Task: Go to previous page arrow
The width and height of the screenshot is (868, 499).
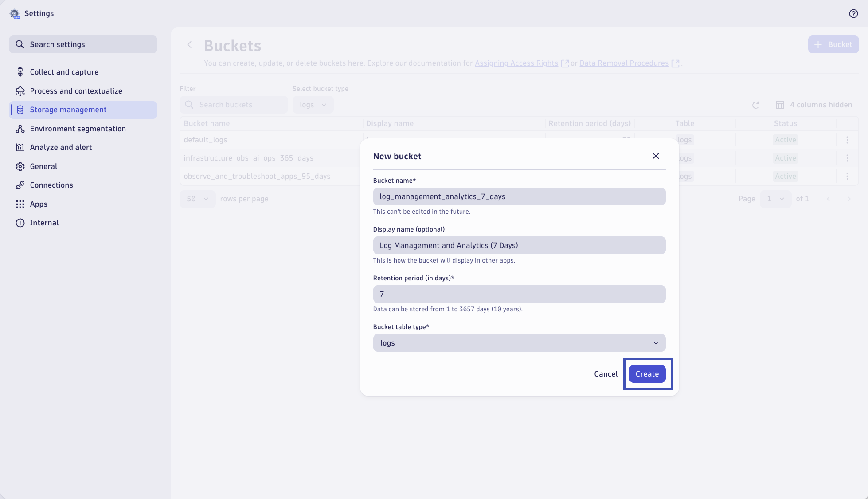Action: (x=828, y=199)
